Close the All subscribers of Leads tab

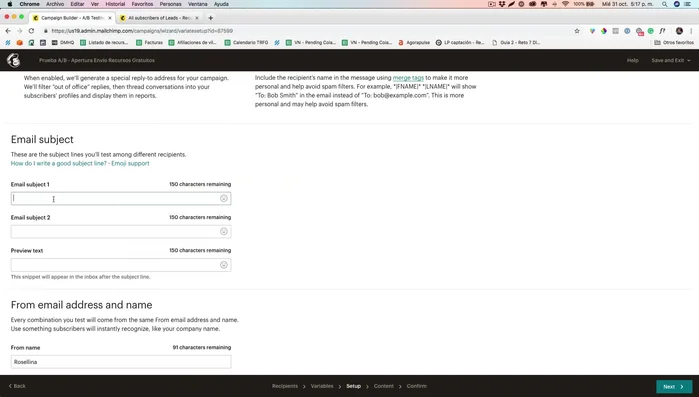point(197,18)
